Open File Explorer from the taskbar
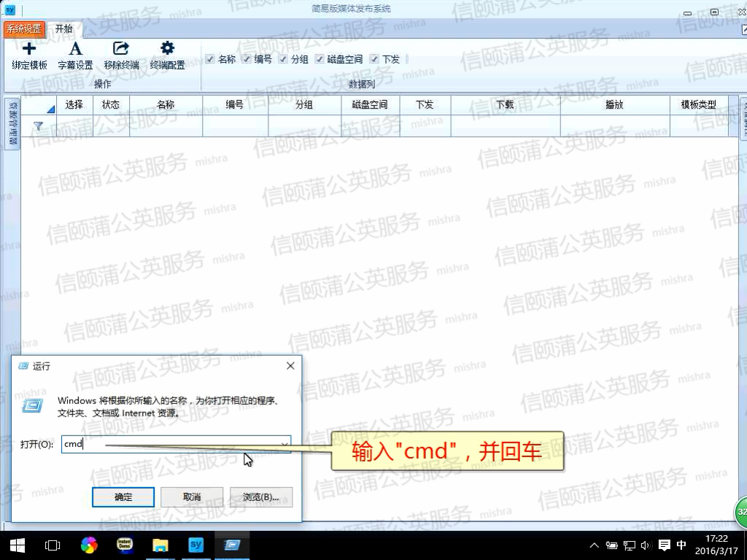The width and height of the screenshot is (747, 560). pos(160,545)
